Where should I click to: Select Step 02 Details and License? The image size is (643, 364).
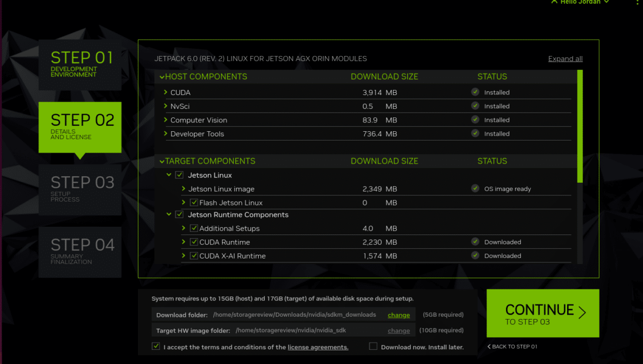pos(80,127)
